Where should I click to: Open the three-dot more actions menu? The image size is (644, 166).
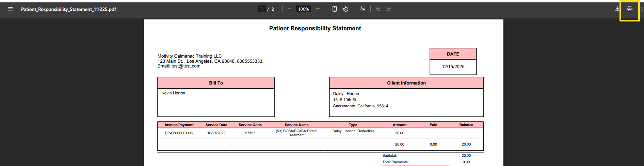642,9
